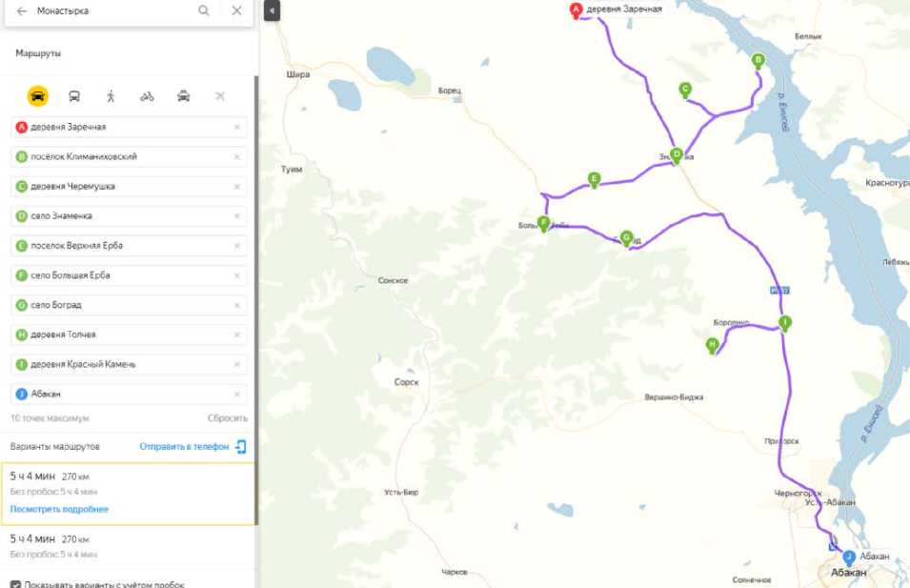
Task: Click the Черногорск label on map
Action: 798,493
